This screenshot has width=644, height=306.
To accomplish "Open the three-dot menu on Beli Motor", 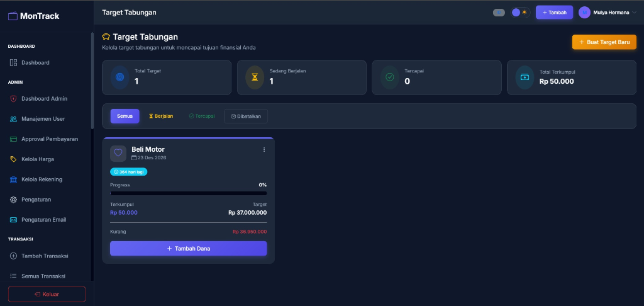I will pyautogui.click(x=264, y=150).
